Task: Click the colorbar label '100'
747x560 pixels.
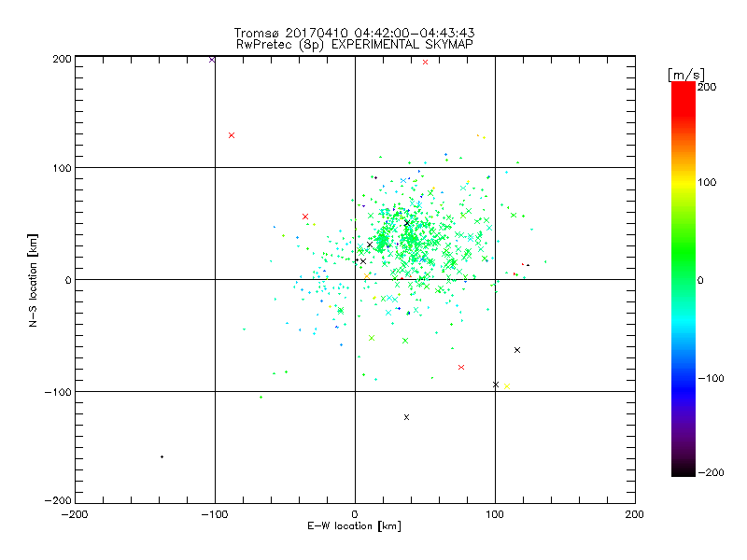Action: (x=707, y=182)
